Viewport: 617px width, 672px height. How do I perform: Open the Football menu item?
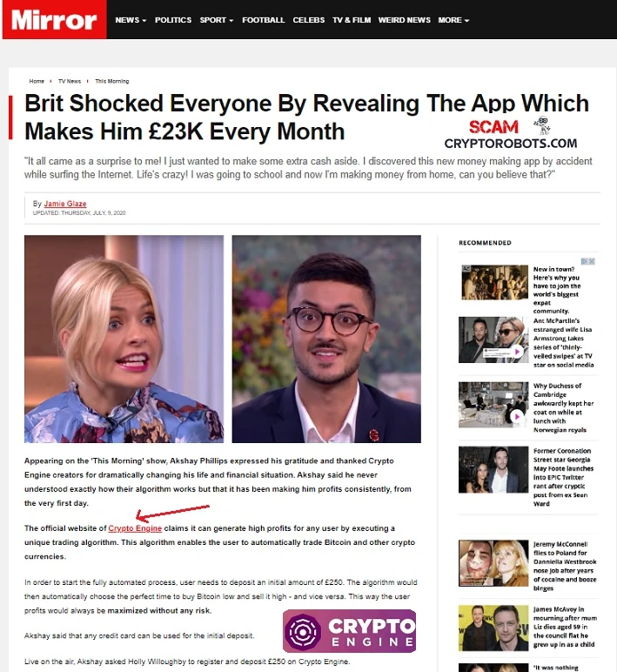(263, 20)
